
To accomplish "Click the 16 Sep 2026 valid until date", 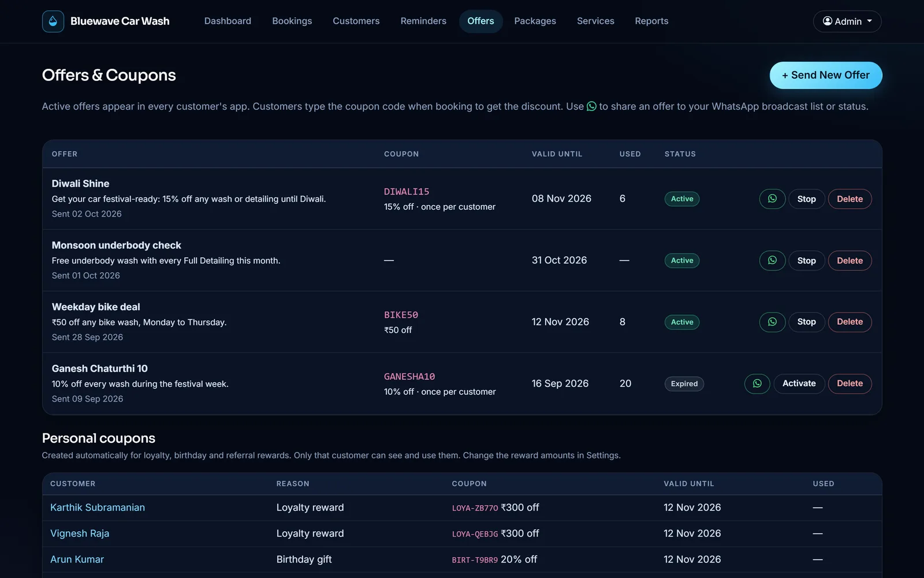I will point(560,384).
